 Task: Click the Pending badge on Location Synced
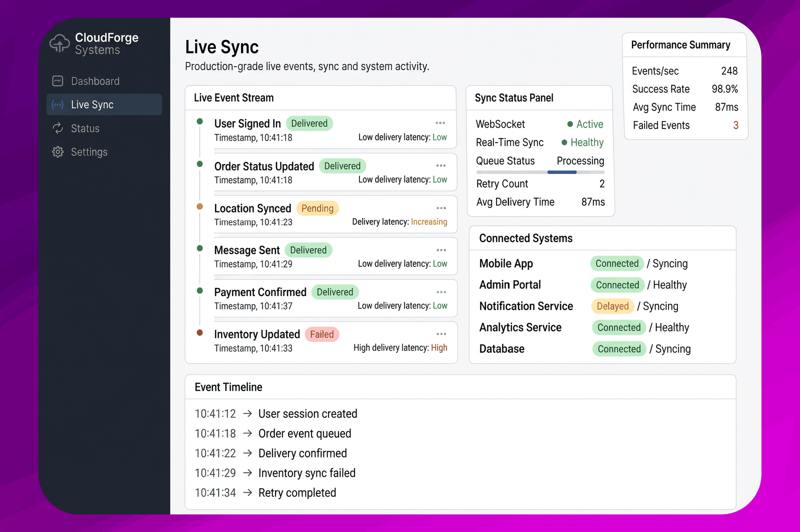317,208
